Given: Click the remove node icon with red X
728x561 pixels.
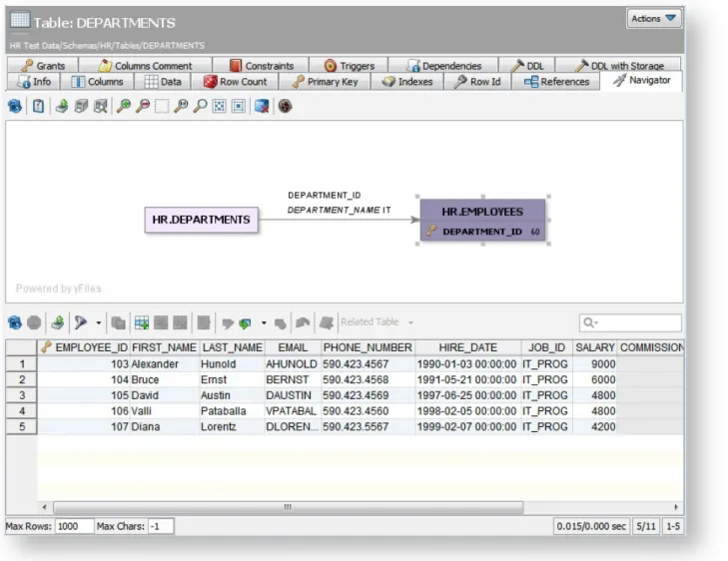Looking at the screenshot, I should pyautogui.click(x=262, y=106).
